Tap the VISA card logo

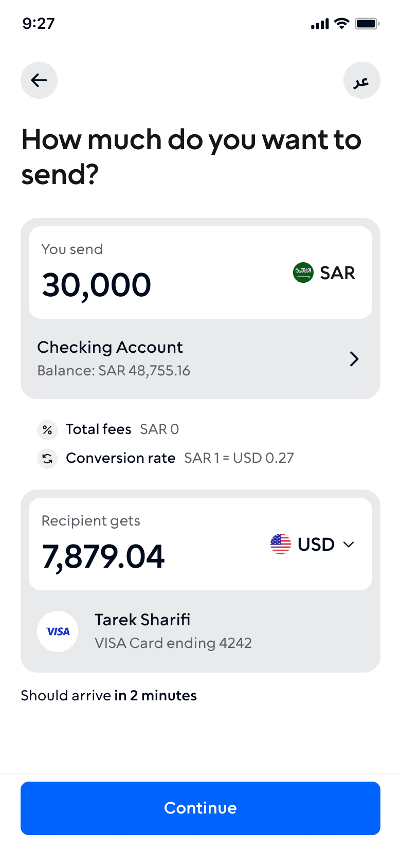tap(58, 631)
